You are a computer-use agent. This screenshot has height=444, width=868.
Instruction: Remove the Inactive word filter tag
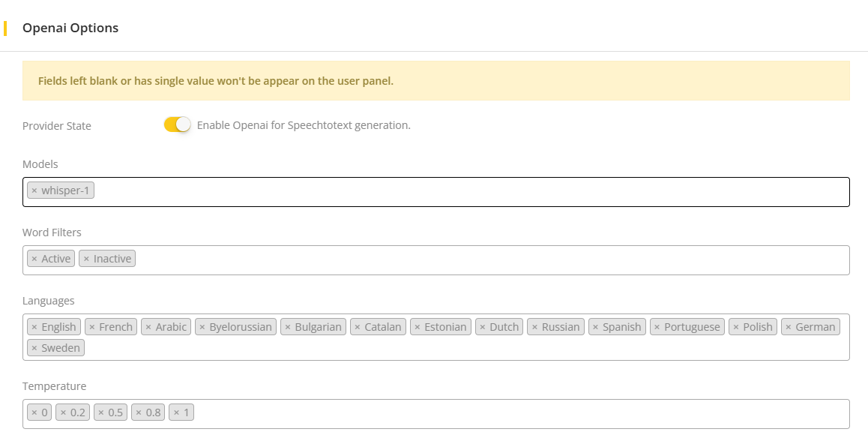(86, 259)
